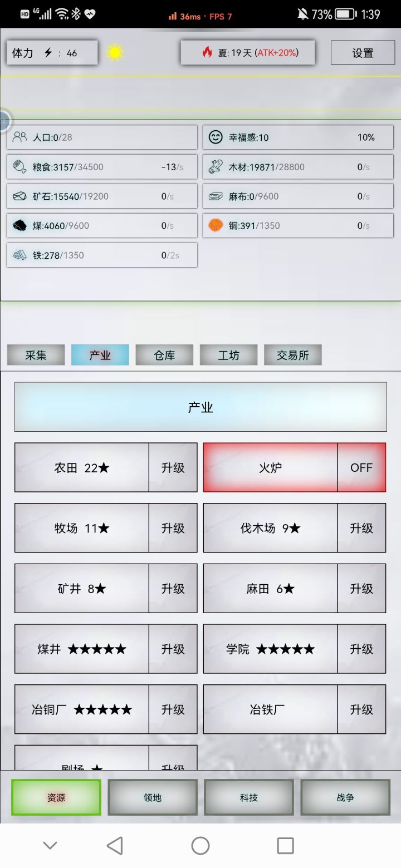Tap the happiness smiley face icon
This screenshot has width=401, height=868.
[x=216, y=137]
